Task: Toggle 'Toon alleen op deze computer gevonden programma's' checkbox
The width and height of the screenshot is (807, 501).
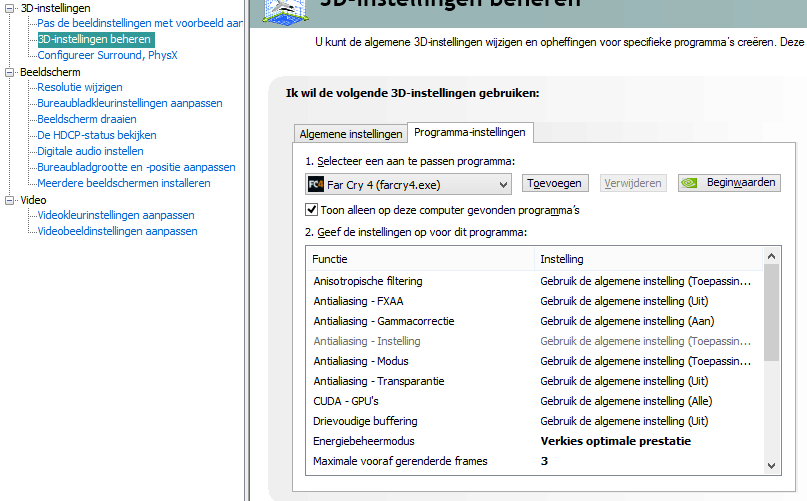Action: click(311, 210)
